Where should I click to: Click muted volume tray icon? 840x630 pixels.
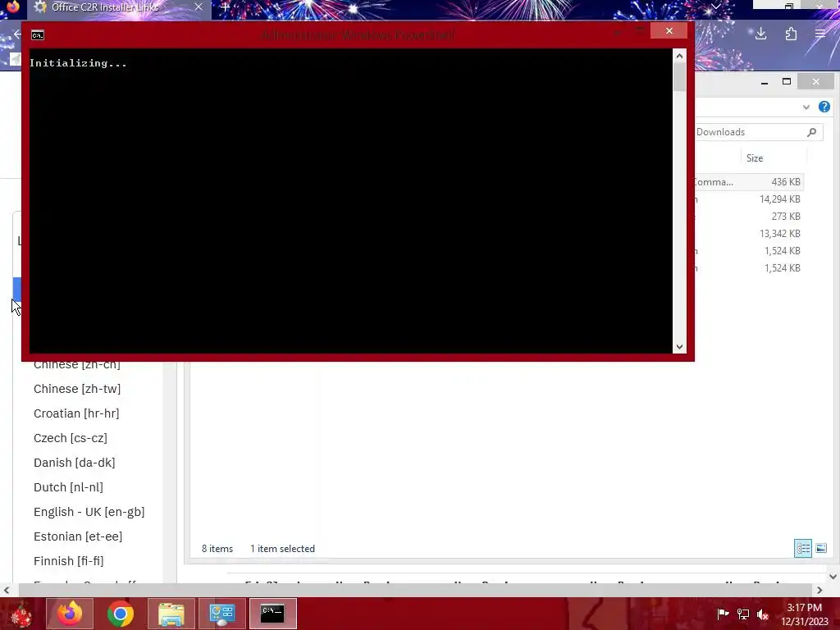point(763,614)
